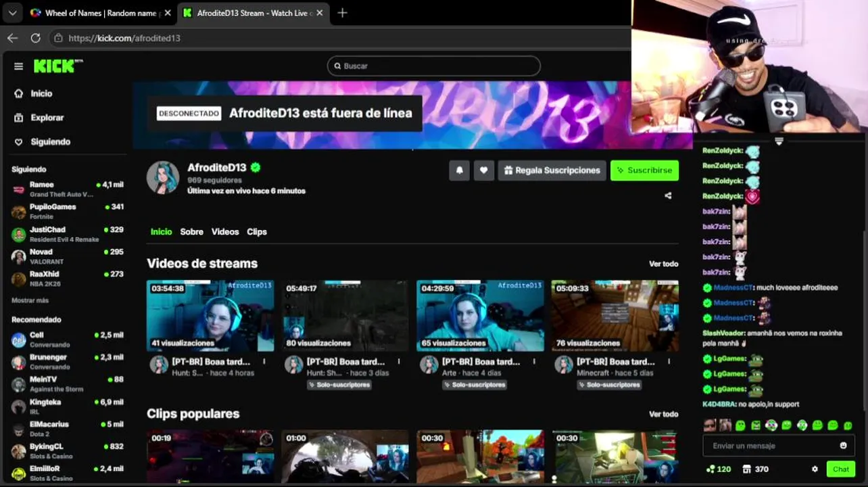This screenshot has width=868, height=487.
Task: Click Ver todo for Clips populares
Action: pyautogui.click(x=663, y=414)
